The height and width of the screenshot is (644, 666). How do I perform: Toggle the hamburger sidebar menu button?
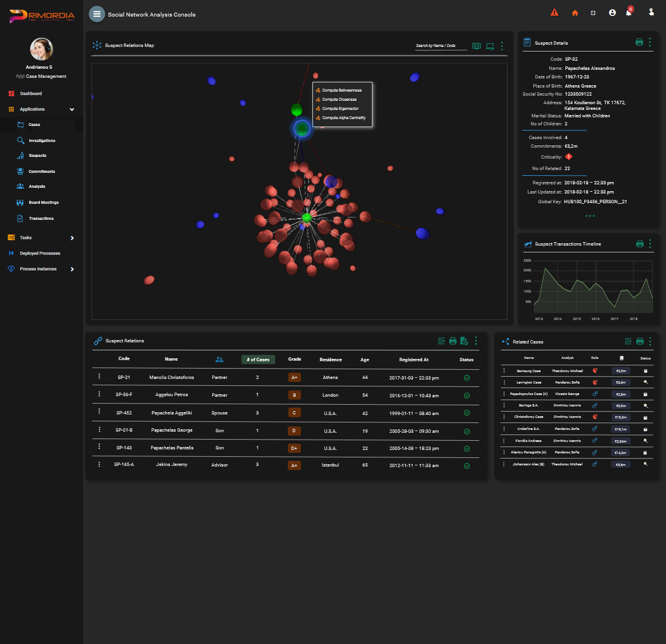coord(97,14)
